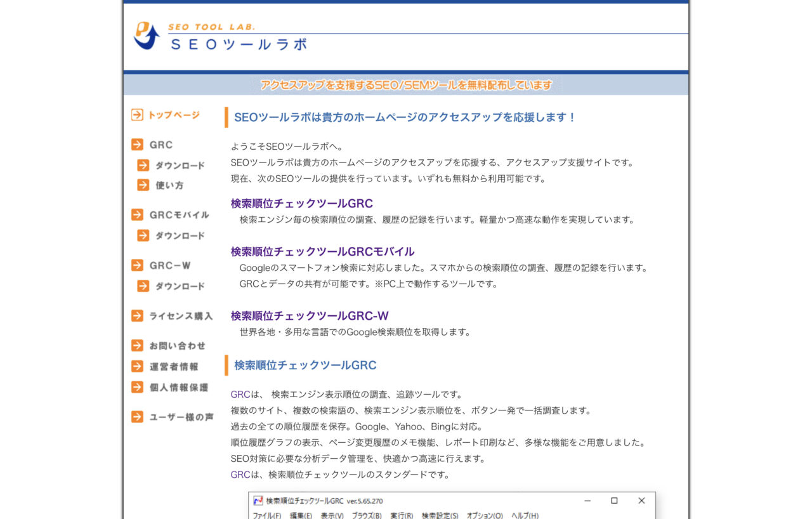812x519 pixels.
Task: Open the ヘルプ(H) menu in the GRC window
Action: [x=524, y=515]
